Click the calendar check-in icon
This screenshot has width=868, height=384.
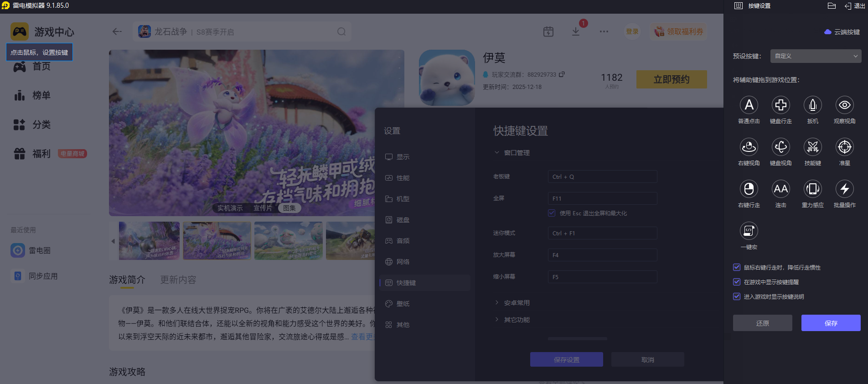click(548, 31)
